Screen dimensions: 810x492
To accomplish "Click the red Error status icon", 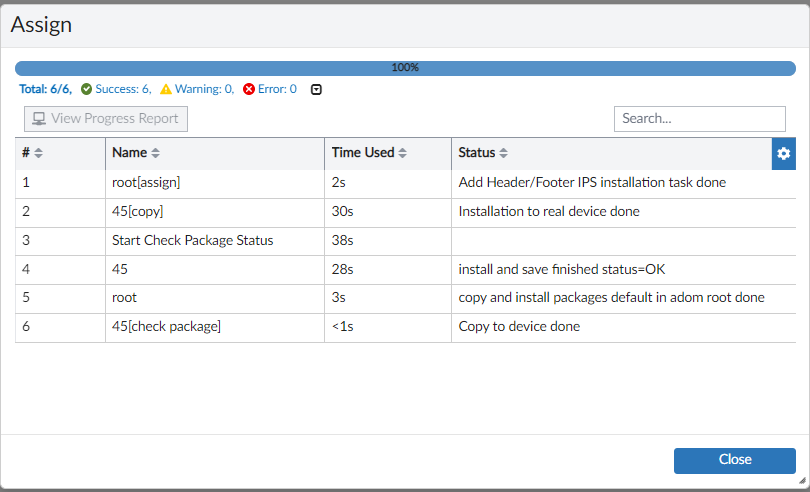I will 249,89.
